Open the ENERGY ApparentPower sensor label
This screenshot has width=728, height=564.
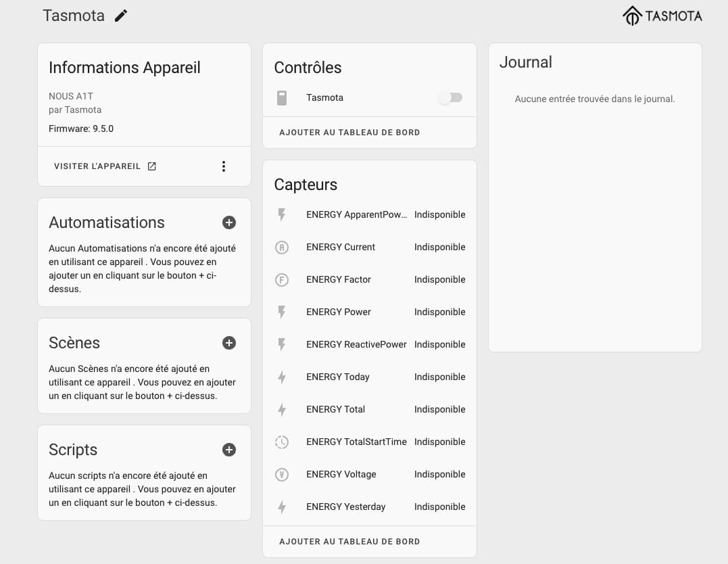357,214
